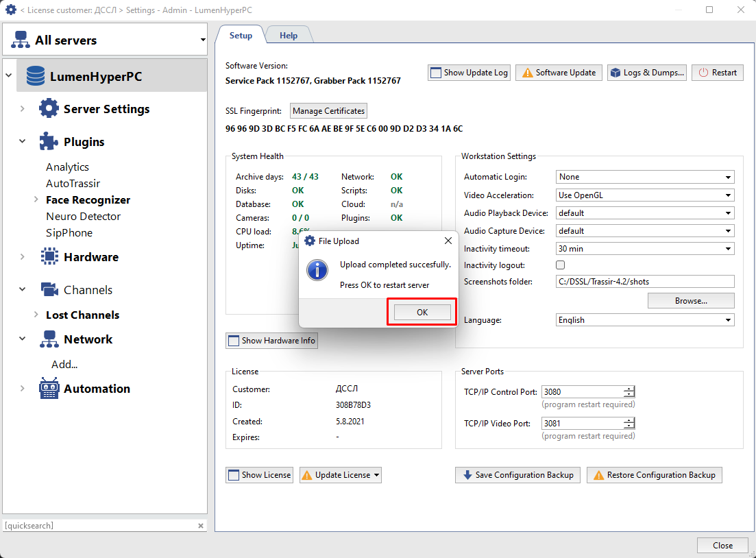Image resolution: width=756 pixels, height=558 pixels.
Task: Click the blue info icon in File Upload dialog
Action: click(x=317, y=270)
